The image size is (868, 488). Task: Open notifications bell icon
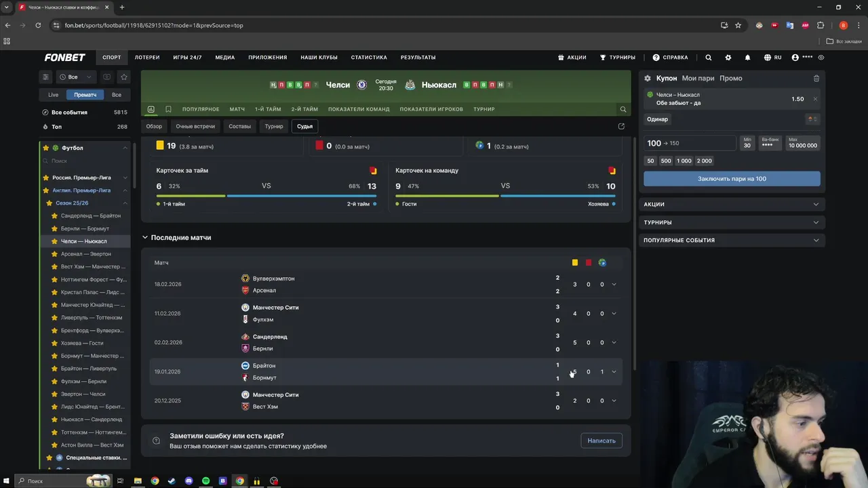748,58
